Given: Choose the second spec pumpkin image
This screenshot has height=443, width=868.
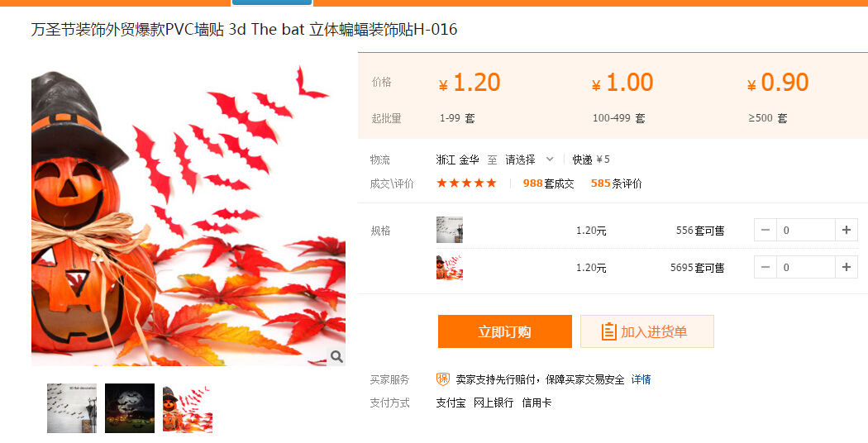Looking at the screenshot, I should pyautogui.click(x=450, y=268).
